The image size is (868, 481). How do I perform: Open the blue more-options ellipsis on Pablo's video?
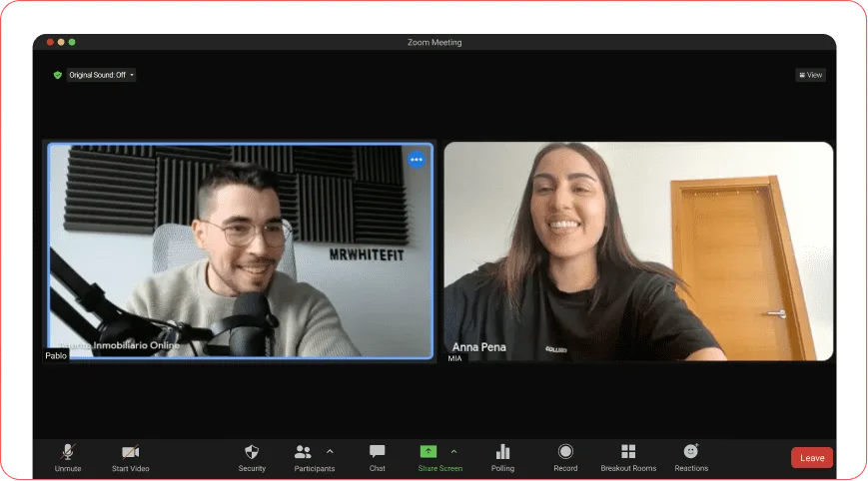pos(417,160)
